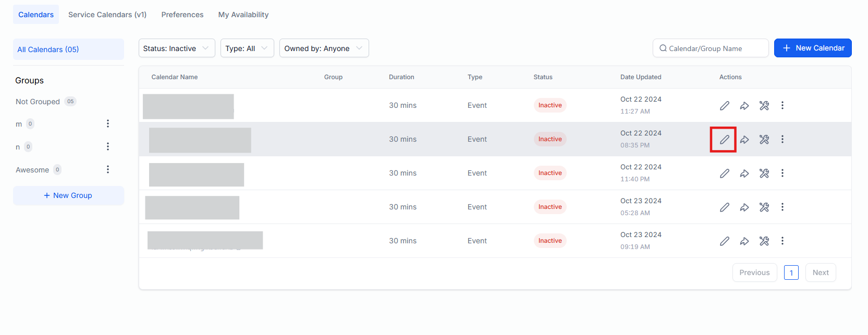Open three-dot menu for group n
This screenshot has width=868, height=335.
[108, 147]
